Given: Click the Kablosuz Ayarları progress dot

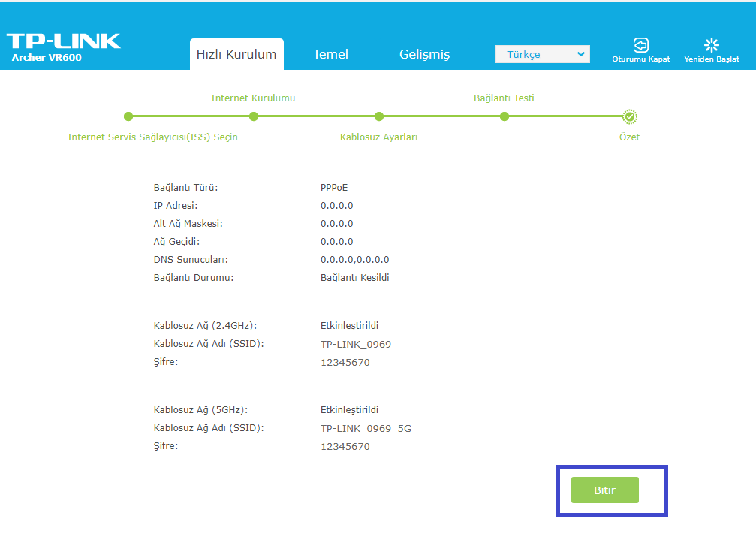Looking at the screenshot, I should tap(379, 116).
